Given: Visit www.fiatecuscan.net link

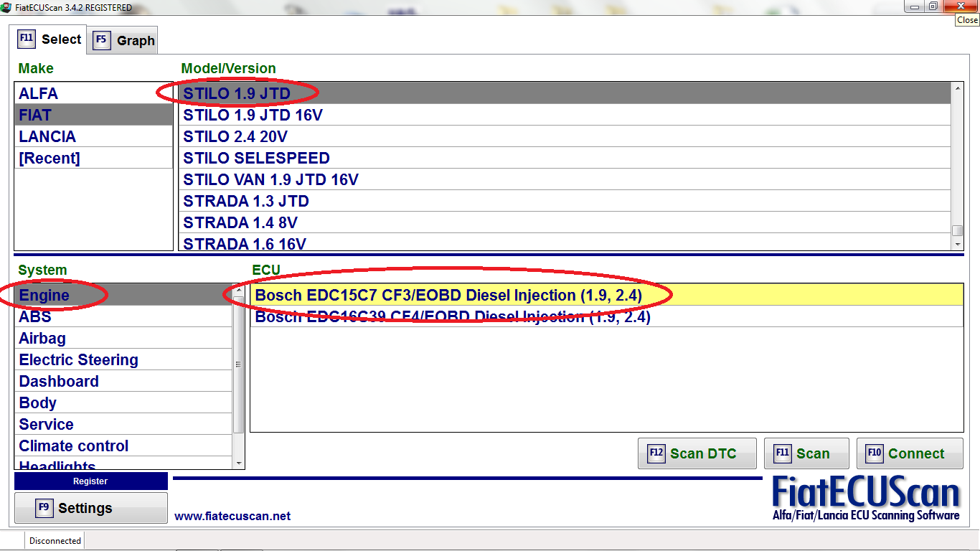Looking at the screenshot, I should point(232,516).
